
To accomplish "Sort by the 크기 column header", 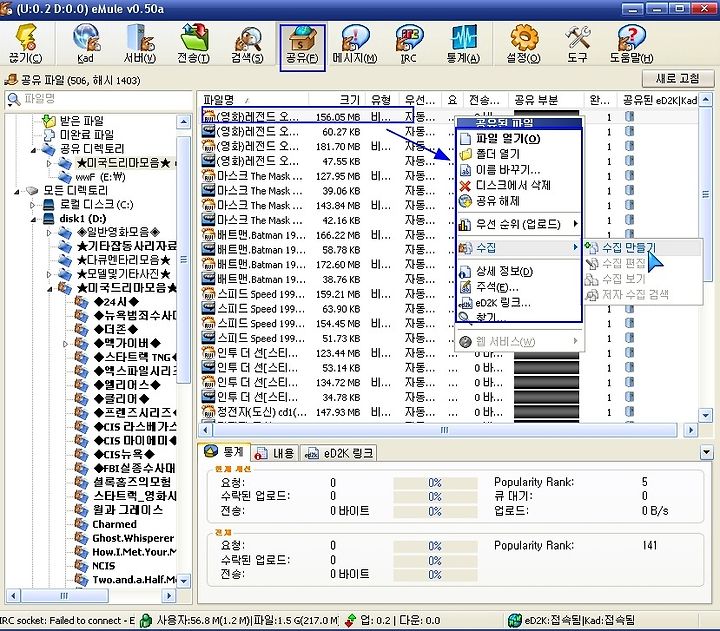I will coord(337,100).
